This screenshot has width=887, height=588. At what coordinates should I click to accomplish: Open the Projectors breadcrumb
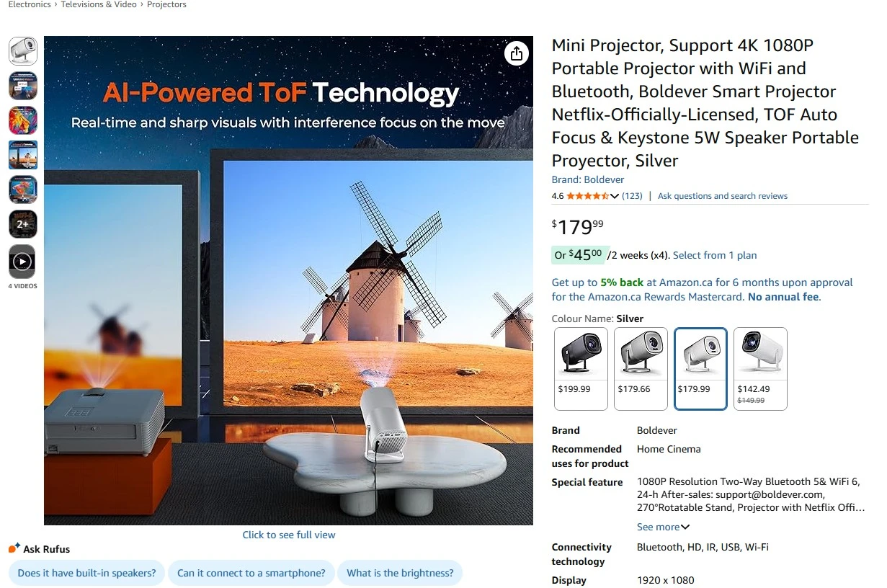pos(166,4)
